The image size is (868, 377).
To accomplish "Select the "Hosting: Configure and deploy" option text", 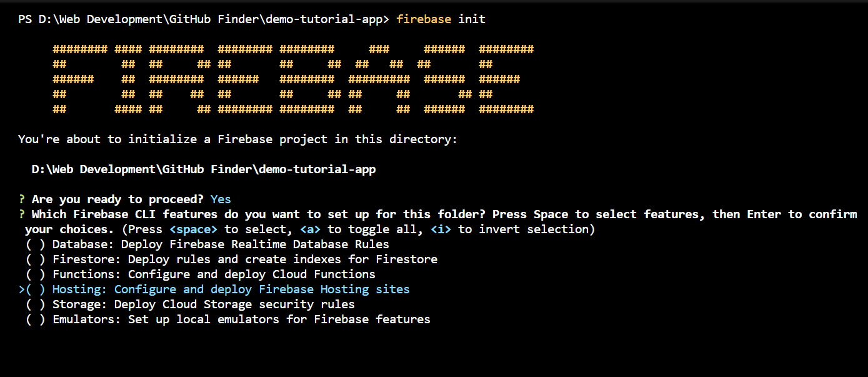I will (231, 289).
